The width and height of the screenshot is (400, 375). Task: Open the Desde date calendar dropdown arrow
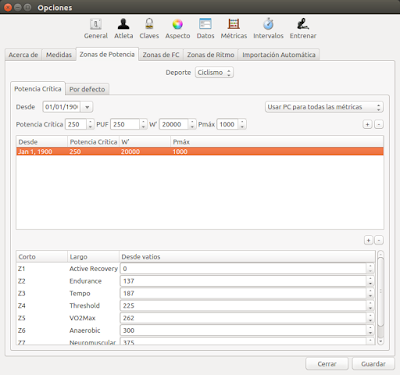[87, 107]
